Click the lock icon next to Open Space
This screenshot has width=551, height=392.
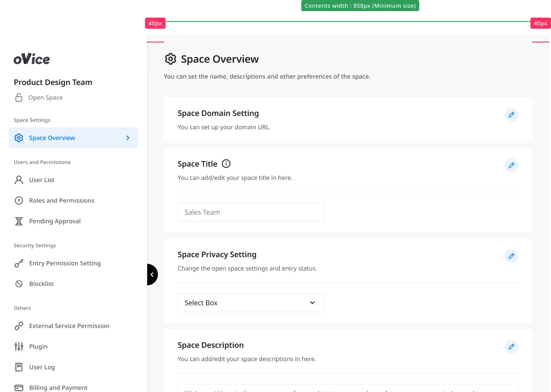click(19, 97)
